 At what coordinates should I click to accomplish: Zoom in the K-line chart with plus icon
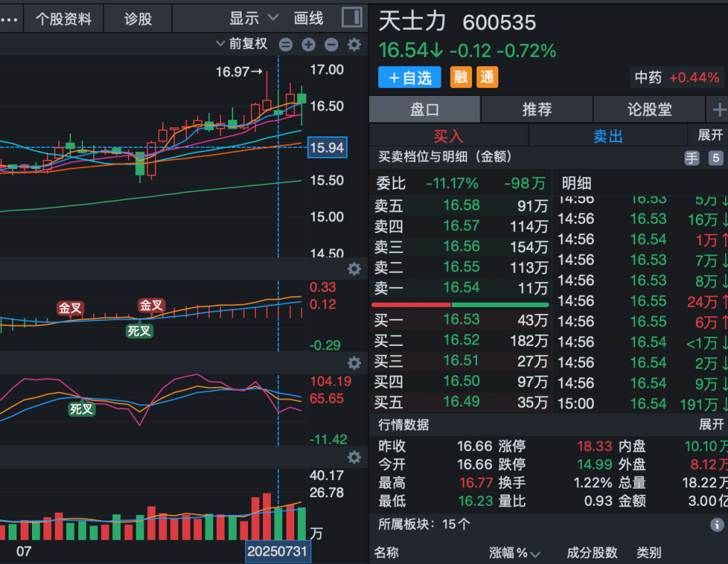tap(309, 45)
